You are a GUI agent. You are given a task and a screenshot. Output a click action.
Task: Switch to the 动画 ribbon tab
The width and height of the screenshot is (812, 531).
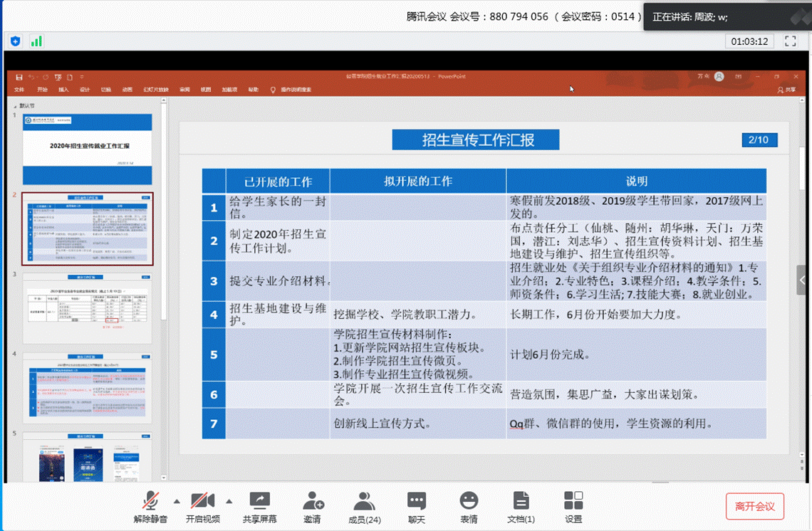[127, 90]
